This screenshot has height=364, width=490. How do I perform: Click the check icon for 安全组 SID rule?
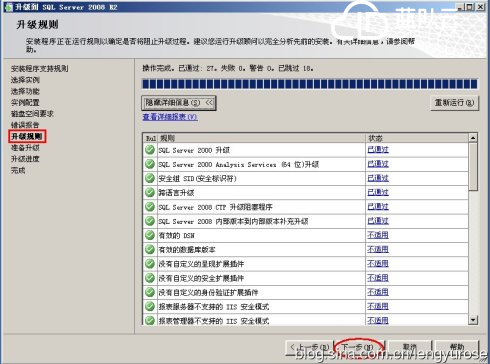click(x=150, y=178)
